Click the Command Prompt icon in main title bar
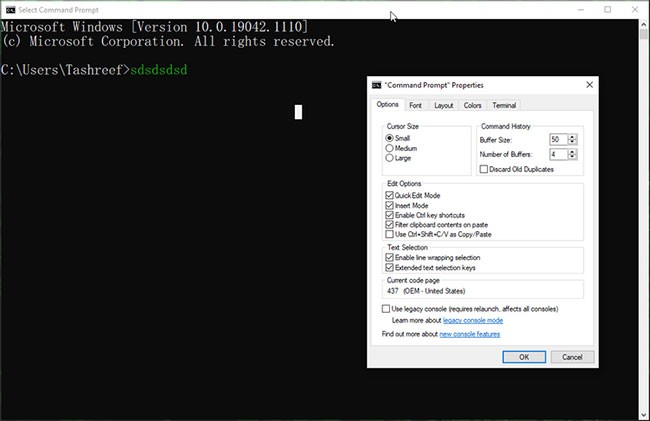Viewport: 650px width, 421px height. (8, 9)
